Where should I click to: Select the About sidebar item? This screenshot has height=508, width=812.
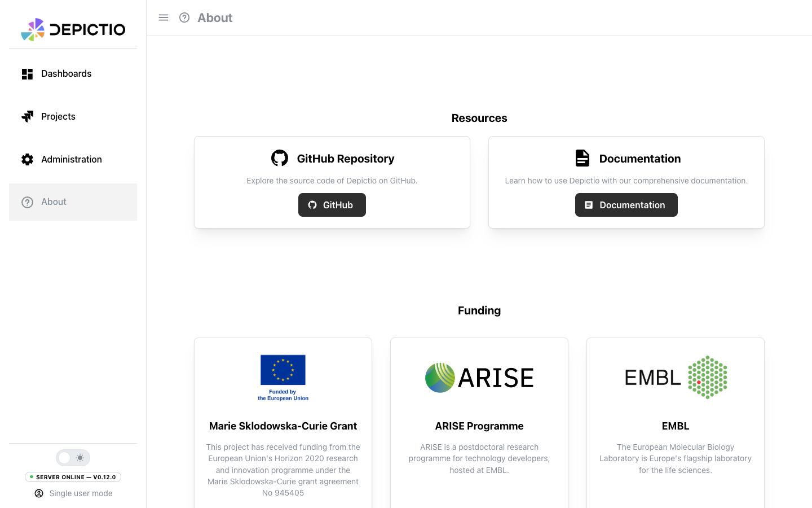(73, 202)
